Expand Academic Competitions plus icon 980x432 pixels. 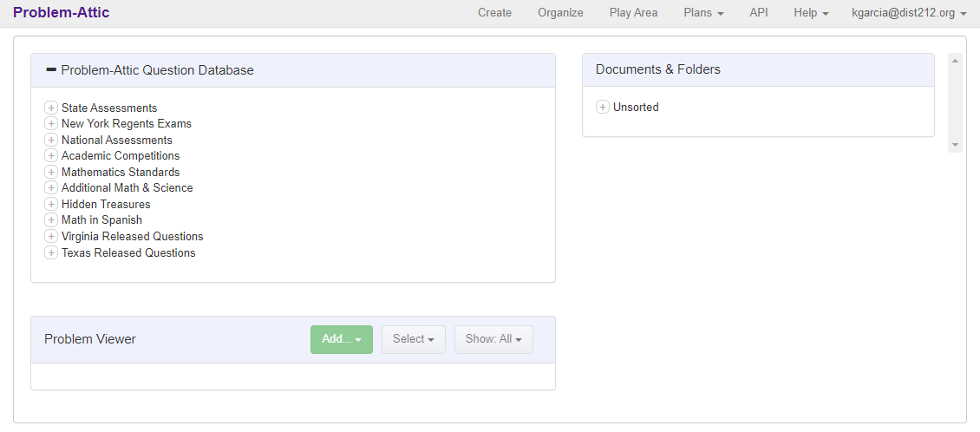(51, 155)
